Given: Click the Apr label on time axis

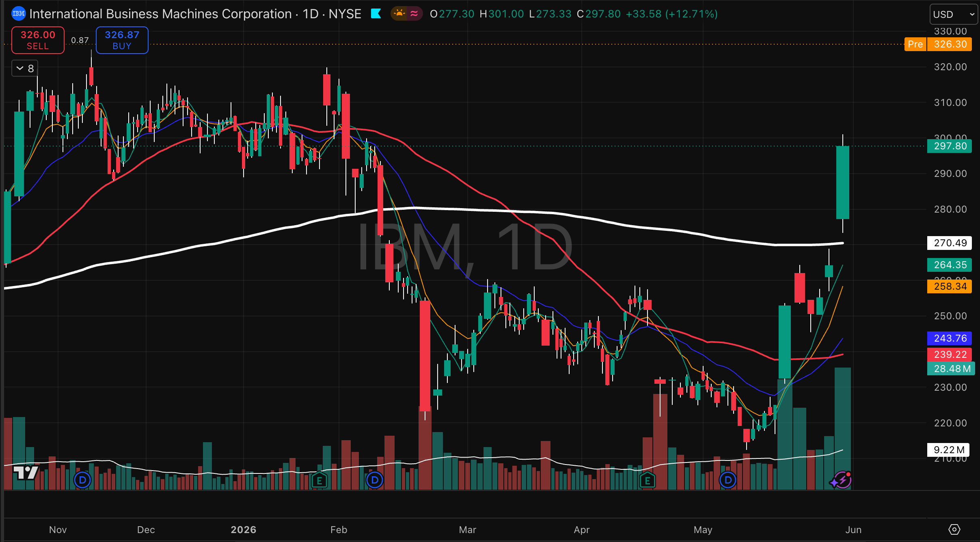Looking at the screenshot, I should point(582,529).
